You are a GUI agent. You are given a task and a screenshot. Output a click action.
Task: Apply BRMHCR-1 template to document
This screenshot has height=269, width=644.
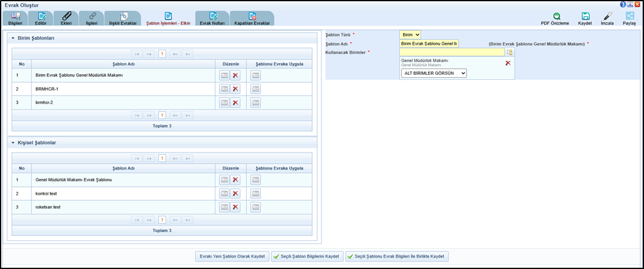click(256, 89)
